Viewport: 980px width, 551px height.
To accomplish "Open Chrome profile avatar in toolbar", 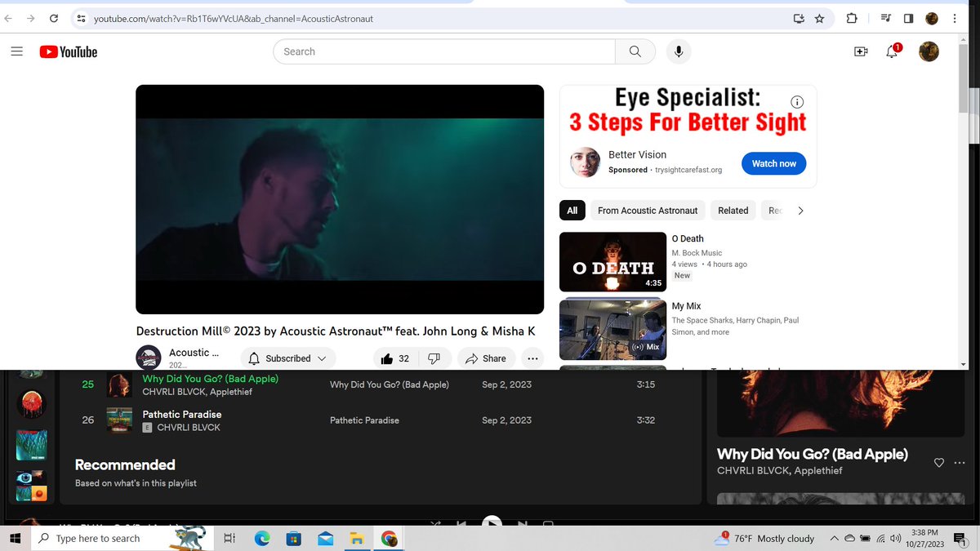I will (x=932, y=18).
